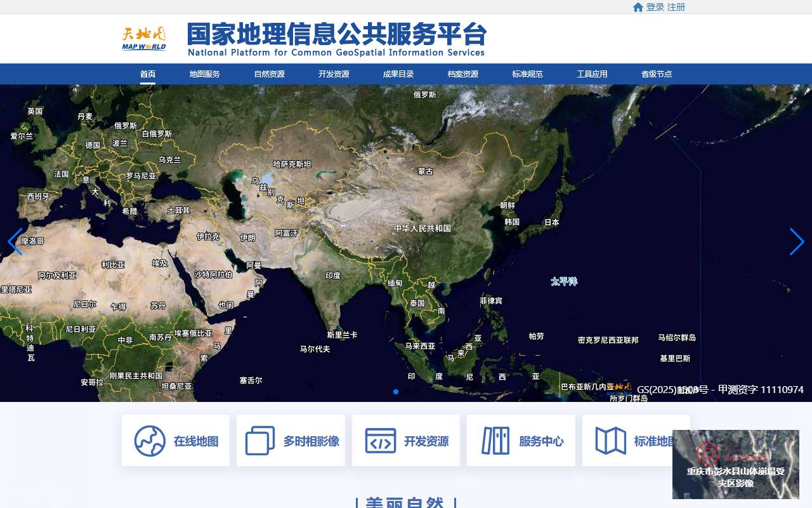
Task: Open the 档案资源 menu
Action: click(x=463, y=74)
